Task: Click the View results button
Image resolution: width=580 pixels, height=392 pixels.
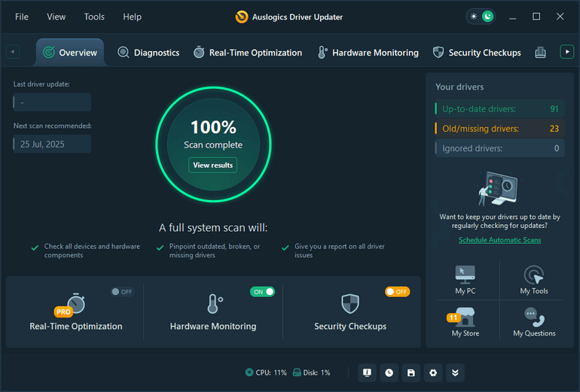Action: tap(212, 165)
